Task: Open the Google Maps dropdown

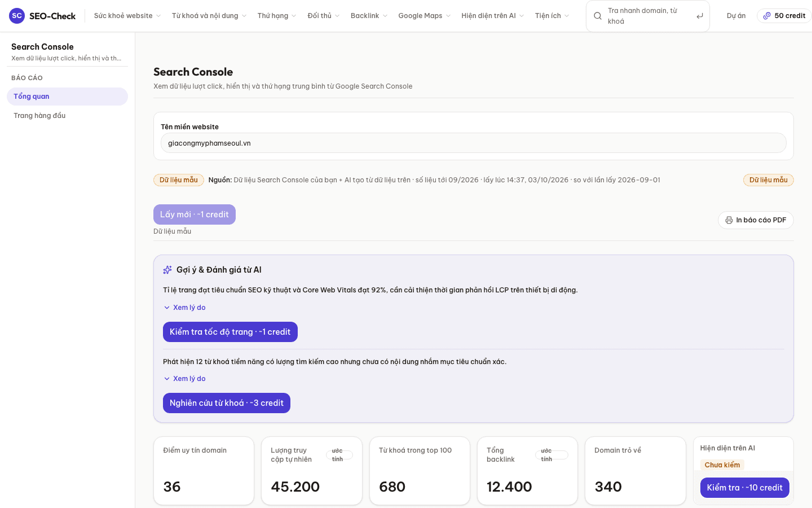Action: 425,16
